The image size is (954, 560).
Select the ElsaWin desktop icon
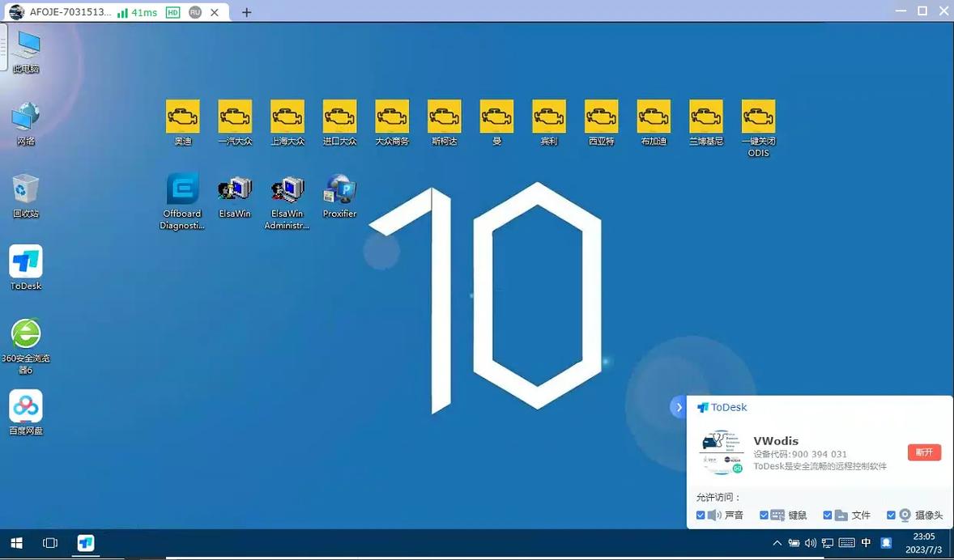235,196
